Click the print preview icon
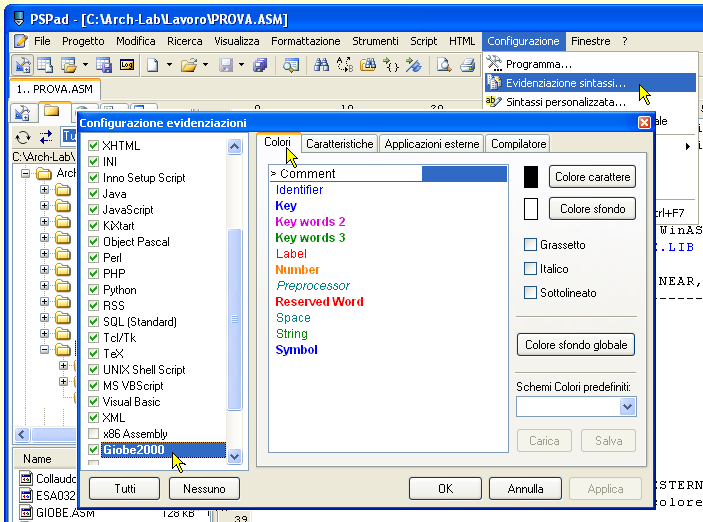 click(x=444, y=65)
